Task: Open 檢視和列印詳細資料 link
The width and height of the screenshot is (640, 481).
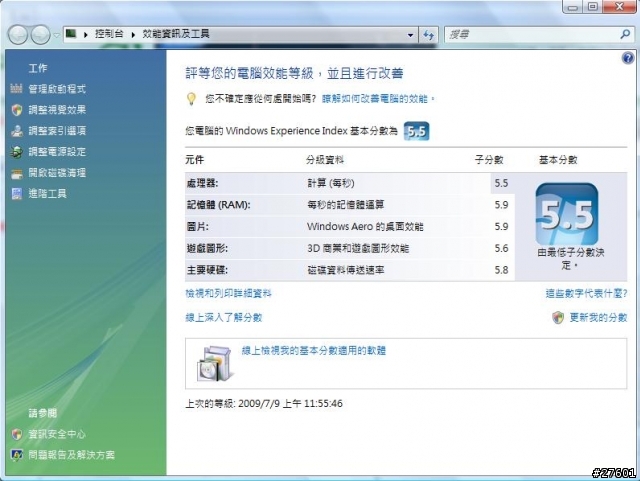Action: click(x=229, y=293)
